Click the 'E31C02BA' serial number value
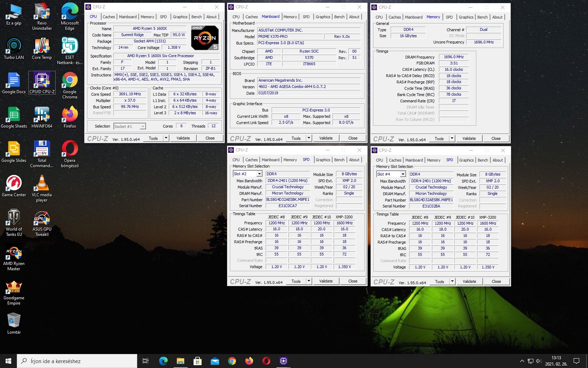This screenshot has height=368, width=588. click(x=431, y=206)
